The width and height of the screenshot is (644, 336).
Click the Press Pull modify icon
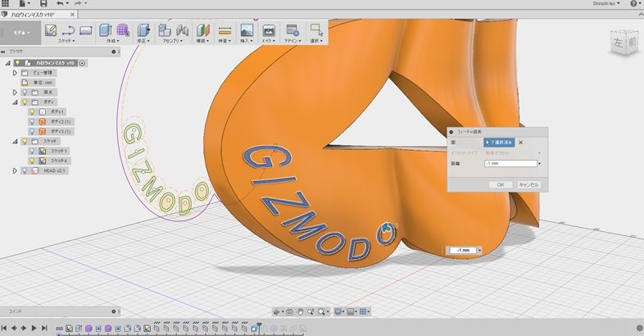pyautogui.click(x=143, y=30)
